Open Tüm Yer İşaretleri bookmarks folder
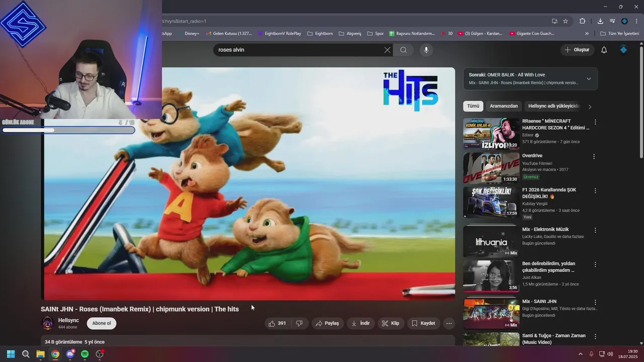 tap(619, 34)
